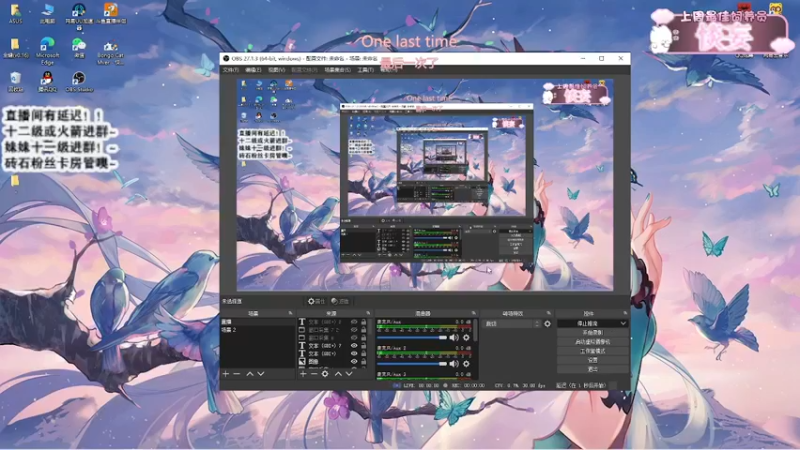
Task: Open source properties gear in sources toolbar
Action: (325, 374)
